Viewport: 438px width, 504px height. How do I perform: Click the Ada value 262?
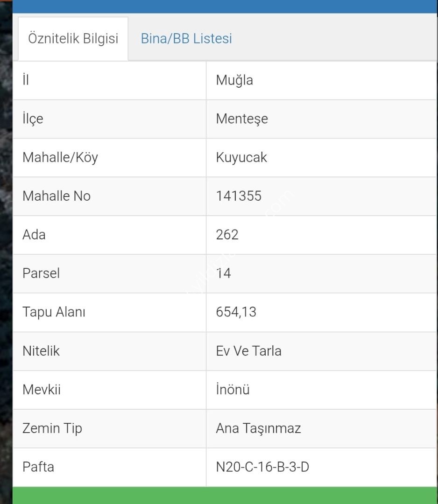[227, 235]
